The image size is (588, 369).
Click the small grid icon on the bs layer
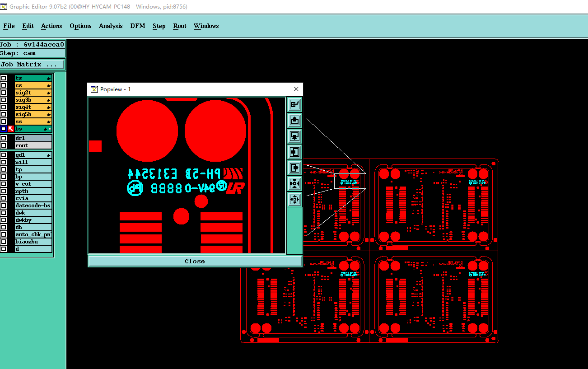coord(50,129)
